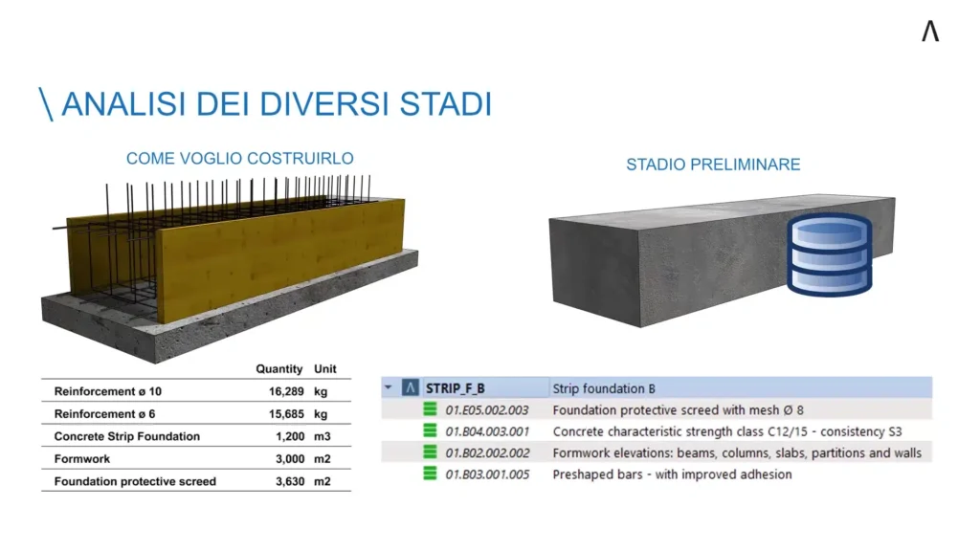The image size is (980, 551).
Task: Click the Quantity column header
Action: [x=278, y=368]
